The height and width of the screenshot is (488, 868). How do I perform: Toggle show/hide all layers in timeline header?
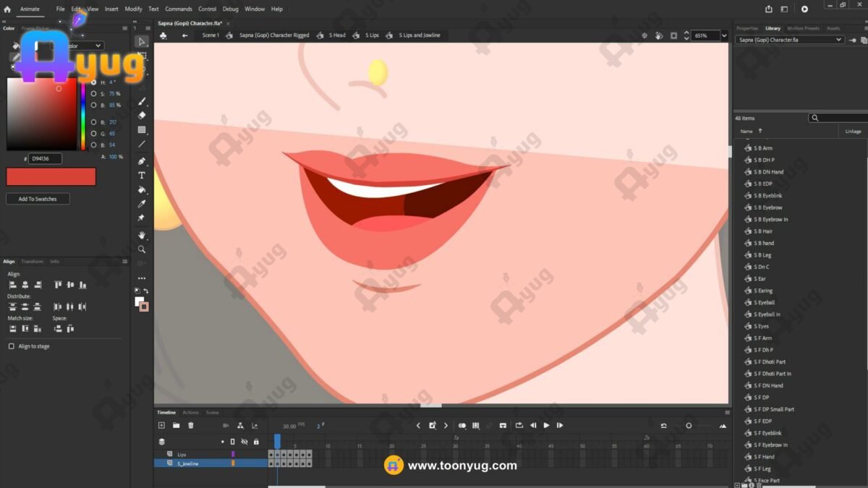244,442
